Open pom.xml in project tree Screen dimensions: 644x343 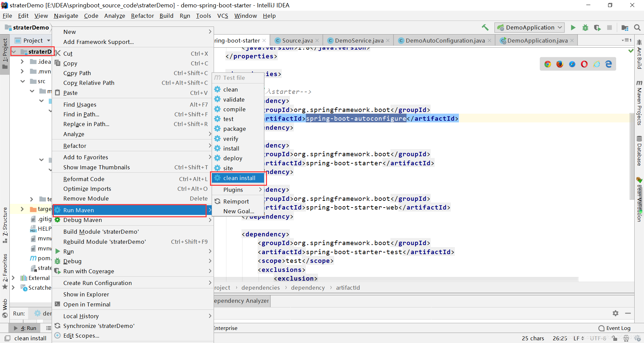pos(41,258)
